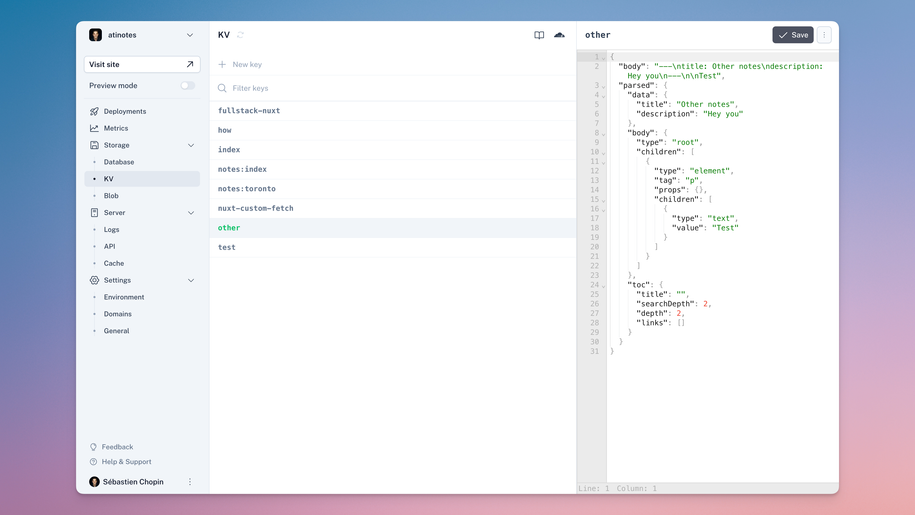
Task: Collapse the Settings section chevron
Action: pyautogui.click(x=191, y=280)
